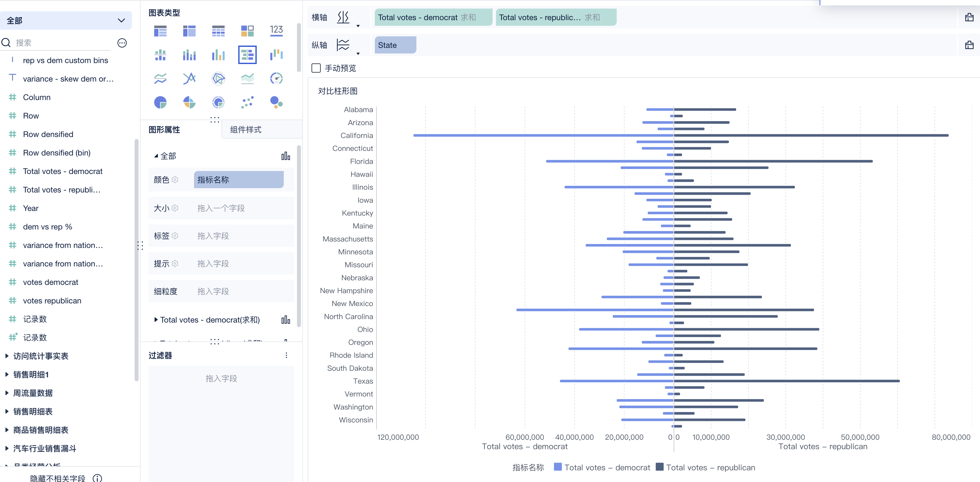Select the scatter plot chart icon
The image size is (980, 482).
coord(247,102)
